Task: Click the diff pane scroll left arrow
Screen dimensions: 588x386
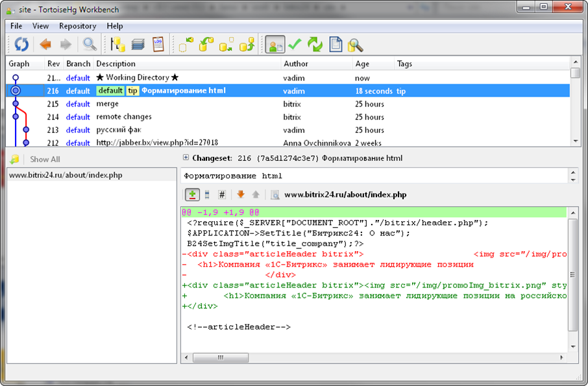Action: pos(186,357)
